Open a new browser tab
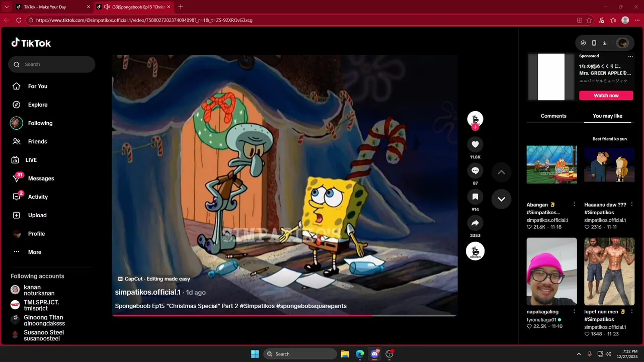644x362 pixels. pos(181,7)
